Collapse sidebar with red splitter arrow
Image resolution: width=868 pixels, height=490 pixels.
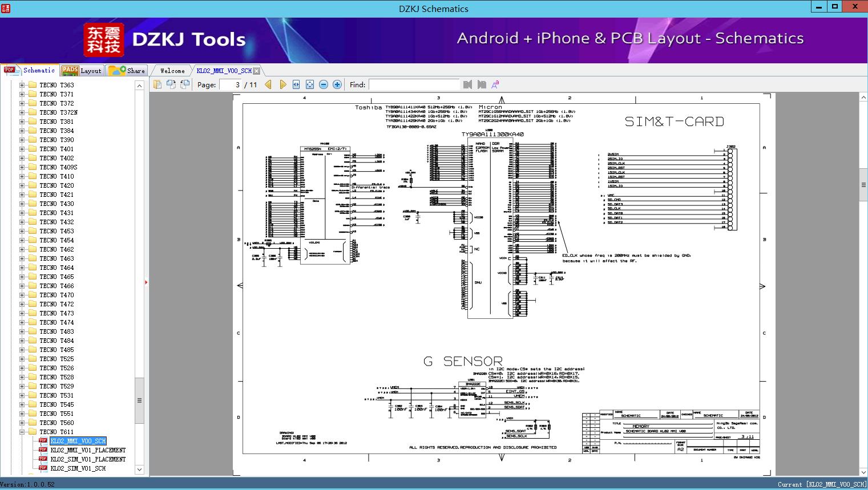pyautogui.click(x=147, y=282)
